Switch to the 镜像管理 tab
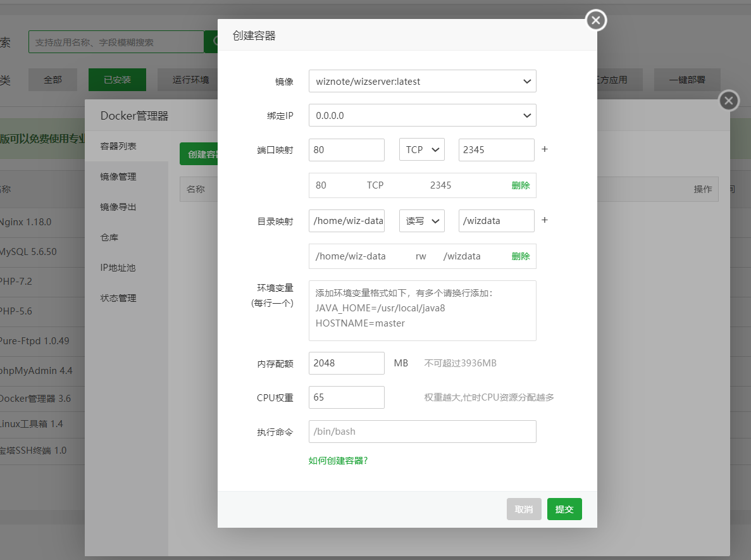 (x=118, y=177)
